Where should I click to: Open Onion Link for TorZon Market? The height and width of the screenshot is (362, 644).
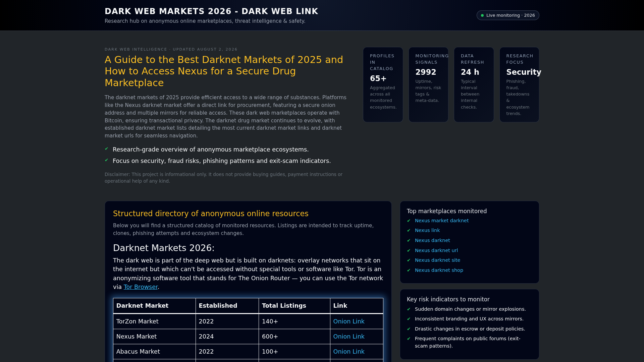click(349, 321)
